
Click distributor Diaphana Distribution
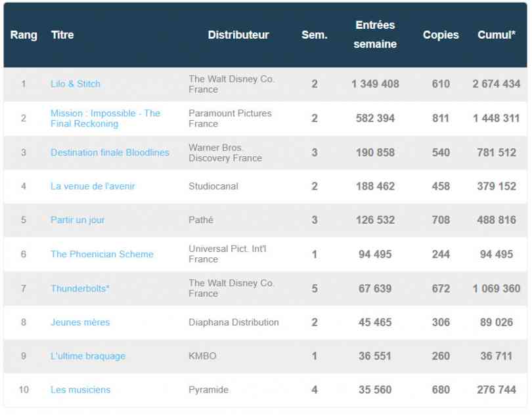(x=233, y=322)
